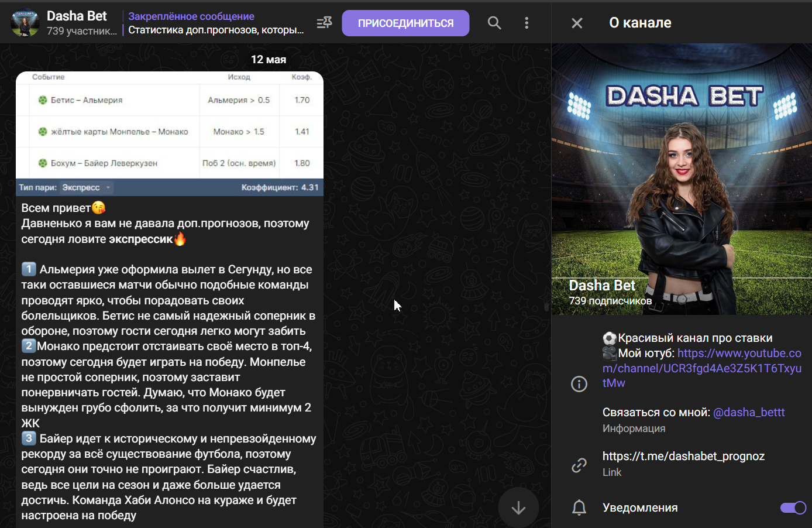
Task: Click the 12 мая date badge
Action: [269, 59]
